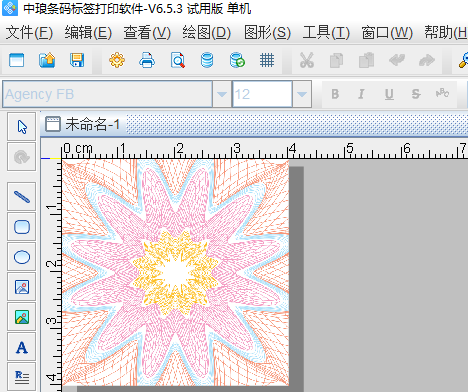Image resolution: width=468 pixels, height=392 pixels.
Task: Switch to the 未命名-1 document tab
Action: (x=83, y=125)
